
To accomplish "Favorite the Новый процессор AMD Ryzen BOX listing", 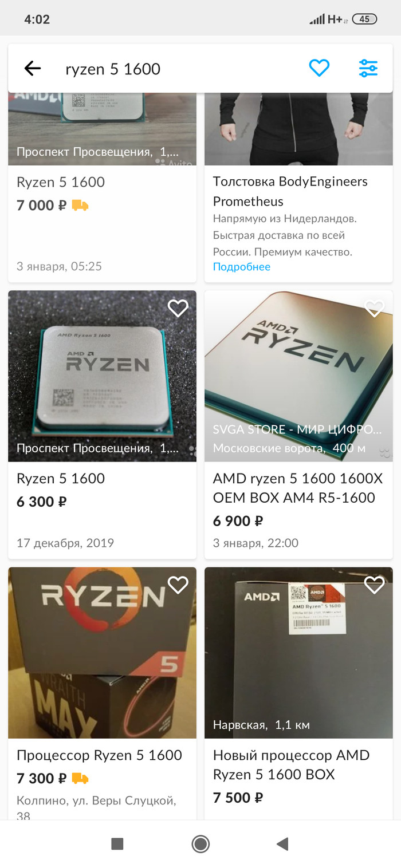I will click(x=374, y=585).
